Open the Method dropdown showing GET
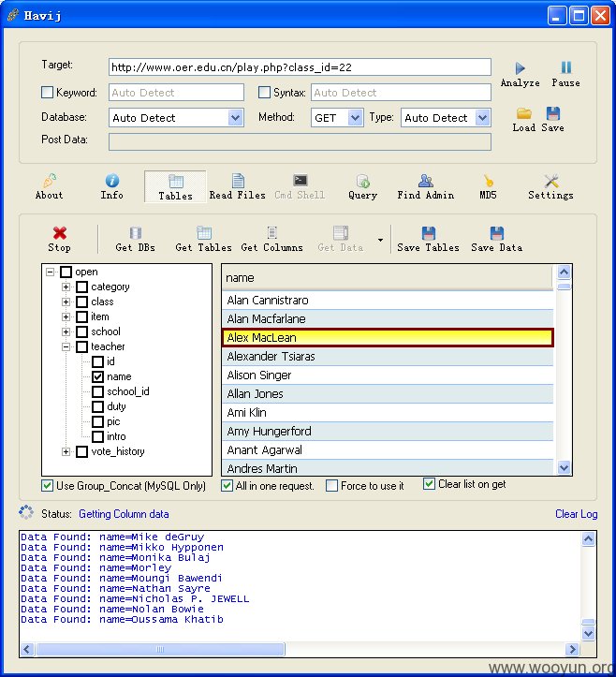This screenshot has height=677, width=616. (355, 117)
